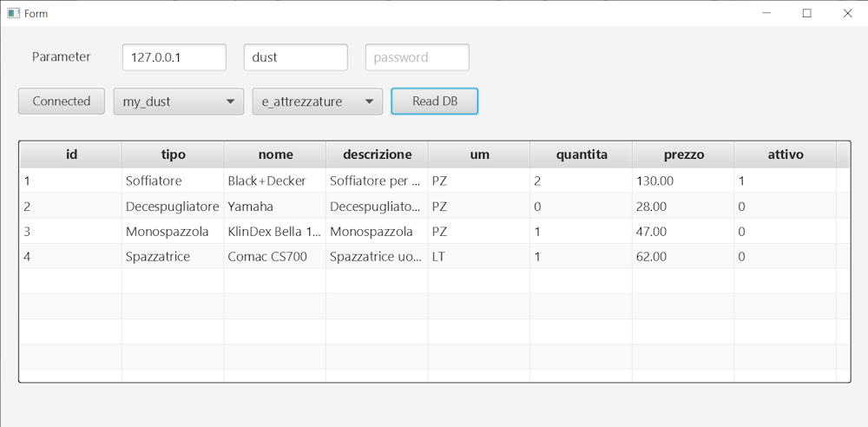Open the my_dust database dropdown
868x427 pixels.
click(x=178, y=102)
